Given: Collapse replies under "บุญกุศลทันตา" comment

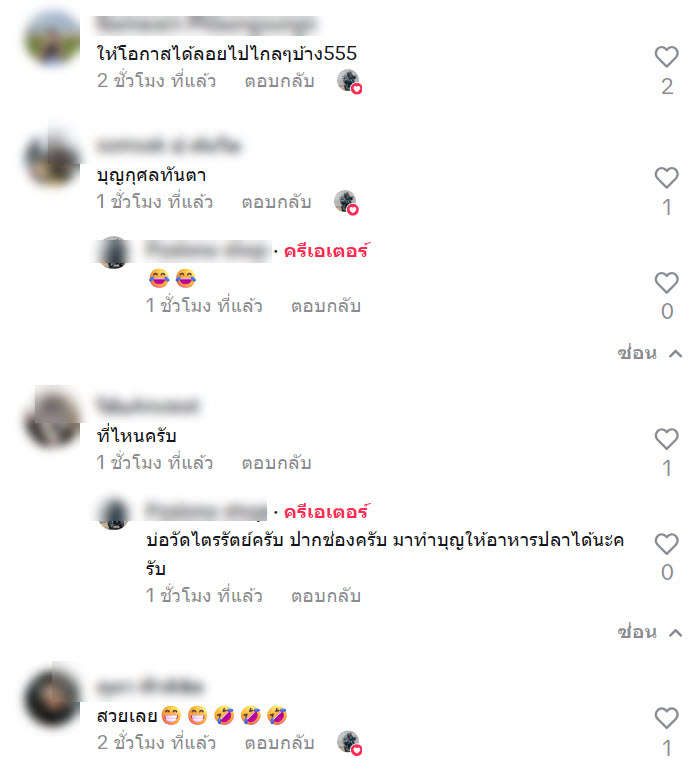Looking at the screenshot, I should point(649,353).
